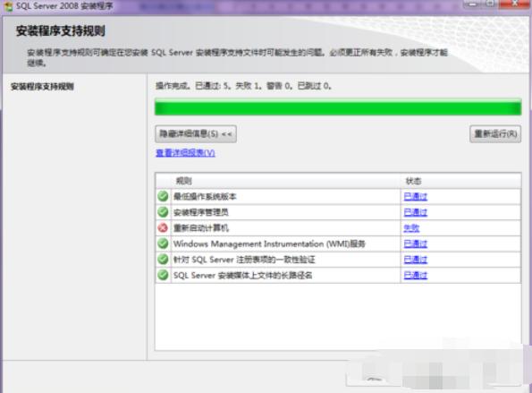The height and width of the screenshot is (393, 532).
Task: Click the green check icon for 最低操作系统版本
Action: click(163, 196)
